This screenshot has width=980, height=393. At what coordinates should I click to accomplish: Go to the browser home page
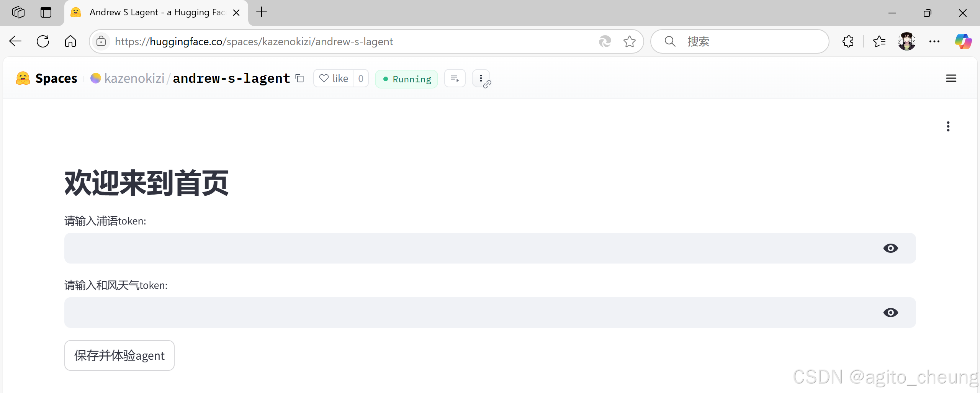coord(70,41)
